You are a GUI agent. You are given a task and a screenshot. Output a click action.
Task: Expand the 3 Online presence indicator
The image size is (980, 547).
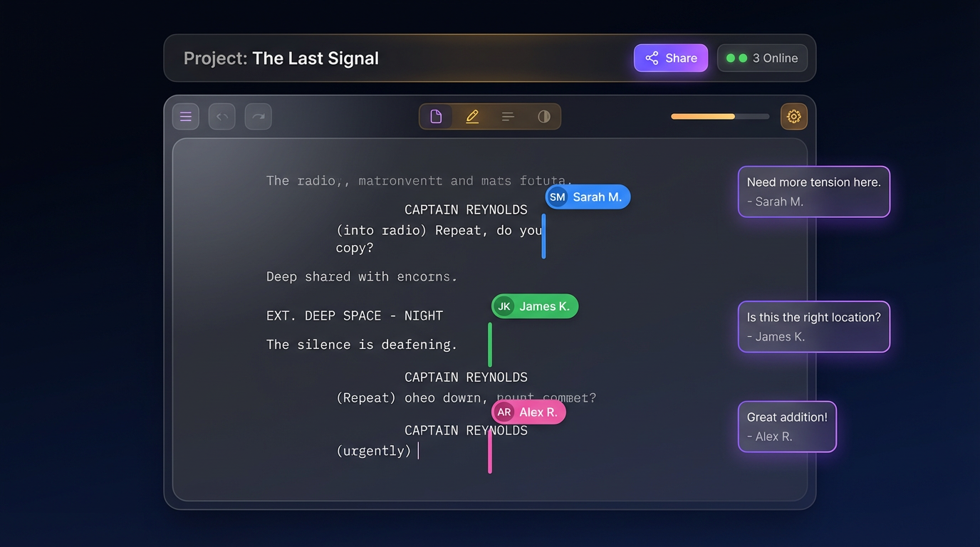coord(762,58)
